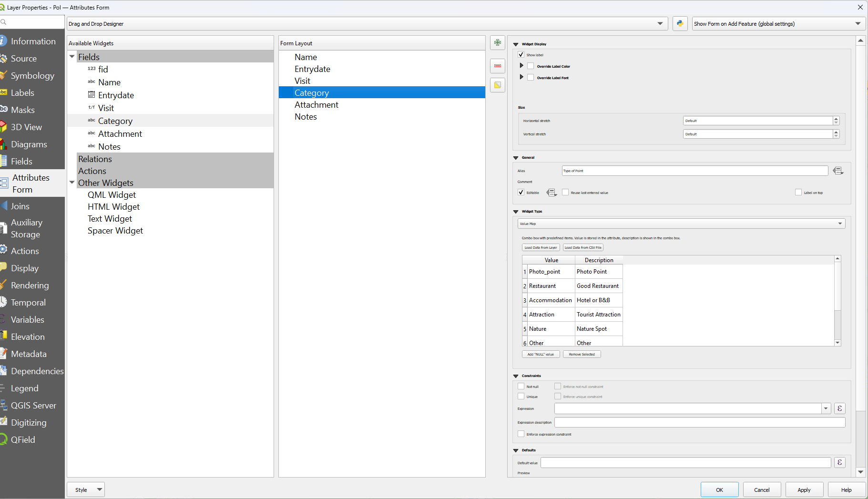Click Load Data from CSV File
Image resolution: width=868 pixels, height=499 pixels.
coord(582,247)
